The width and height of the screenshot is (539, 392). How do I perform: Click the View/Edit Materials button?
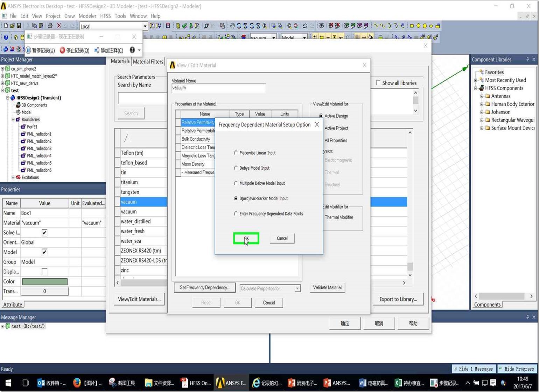139,299
